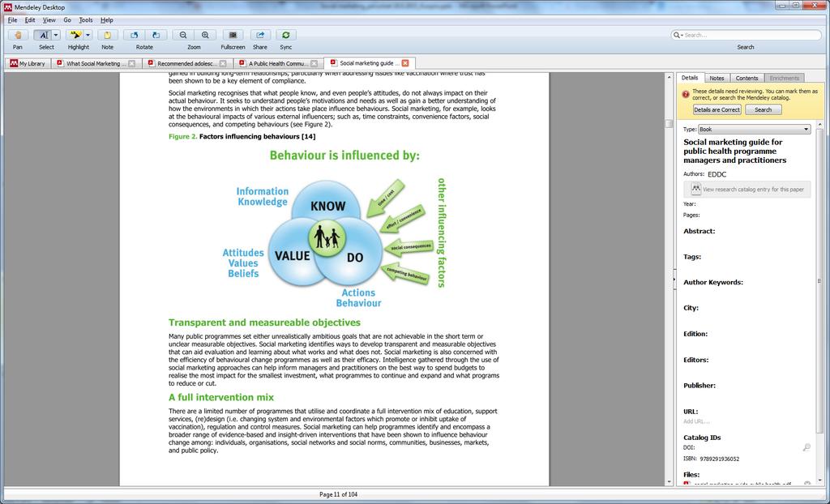The width and height of the screenshot is (830, 504).
Task: Click the Page 11 of 104 indicator
Action: 338,494
